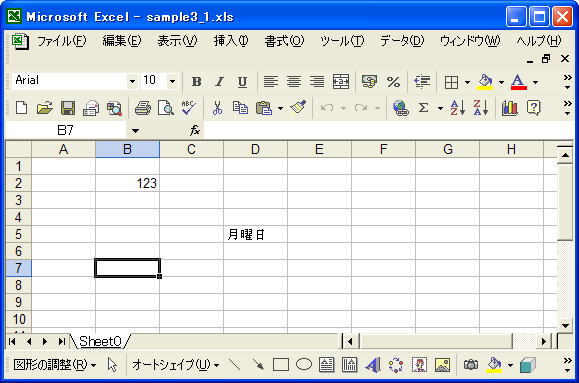Image resolution: width=579 pixels, height=383 pixels.
Task: Toggle Align Right
Action: tap(317, 82)
